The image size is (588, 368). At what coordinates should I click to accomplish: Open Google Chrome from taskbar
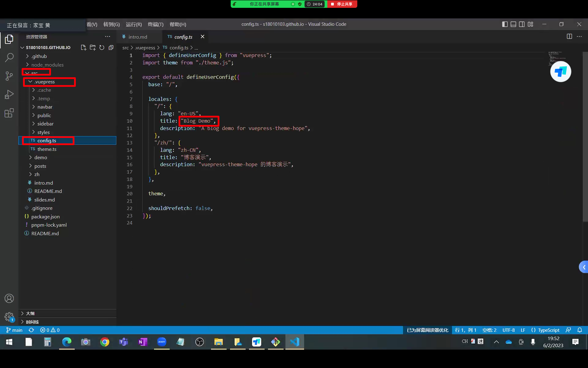pos(105,342)
